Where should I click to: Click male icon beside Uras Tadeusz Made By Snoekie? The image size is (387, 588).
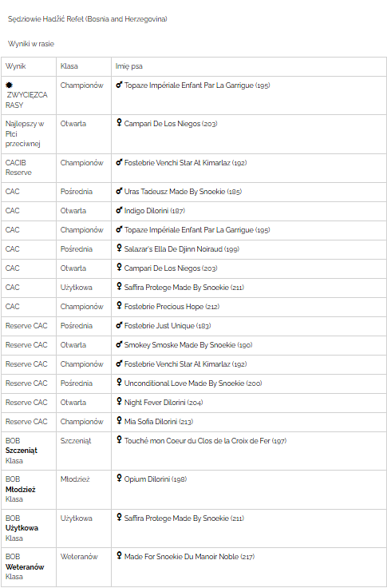point(119,191)
